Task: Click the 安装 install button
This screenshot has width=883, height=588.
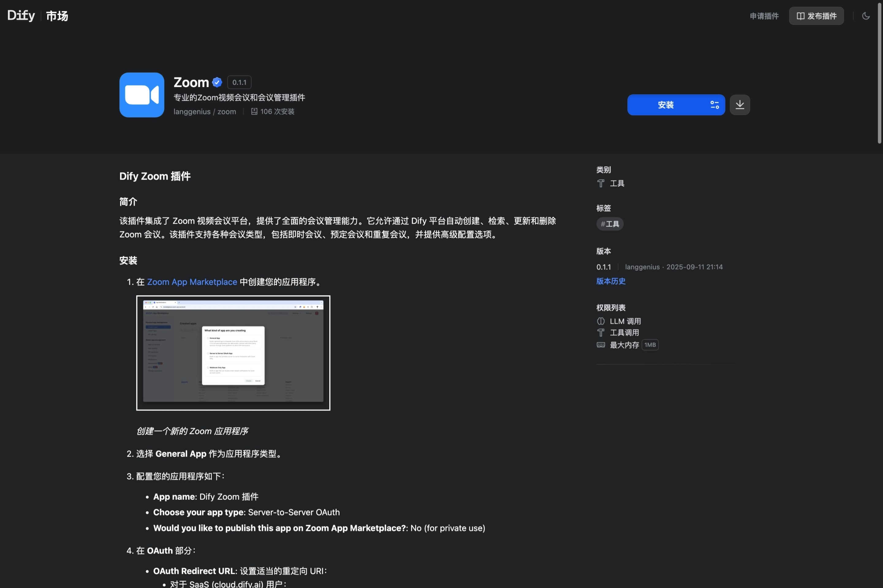Action: click(x=666, y=105)
